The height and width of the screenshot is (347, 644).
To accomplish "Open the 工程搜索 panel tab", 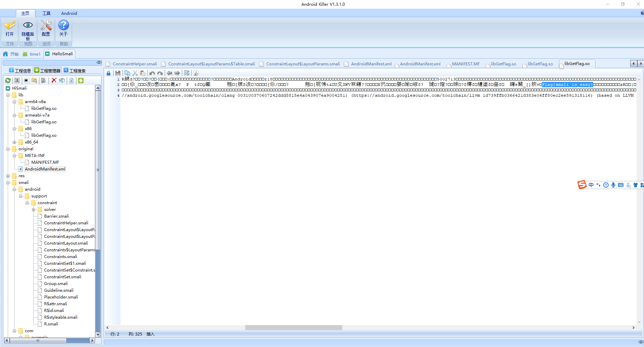I will click(75, 70).
